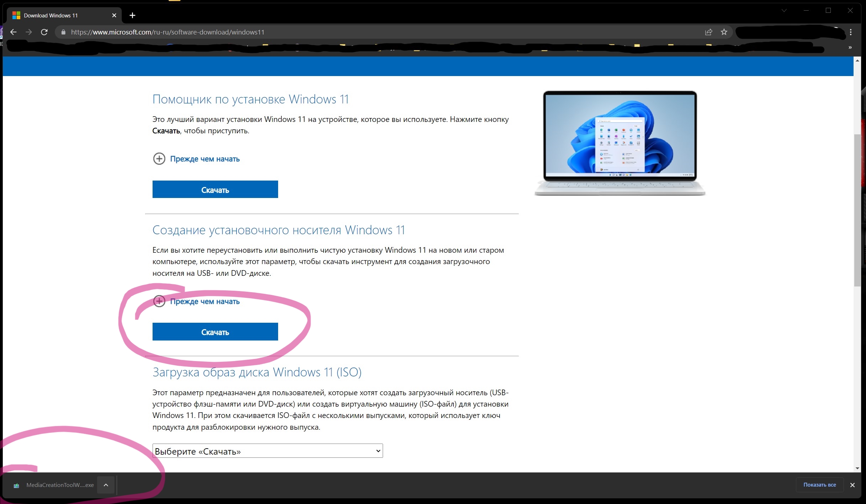Maximize the browser window
This screenshot has width=866, height=504.
pos(828,11)
